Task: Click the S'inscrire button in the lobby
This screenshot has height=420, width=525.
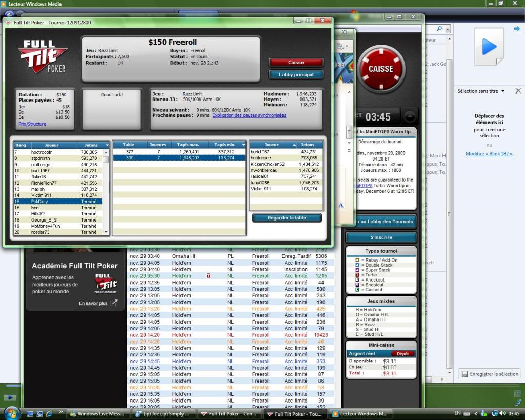Action: tap(381, 237)
